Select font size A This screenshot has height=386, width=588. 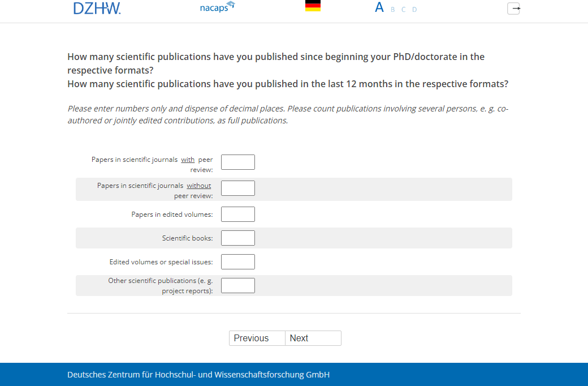[x=379, y=8]
